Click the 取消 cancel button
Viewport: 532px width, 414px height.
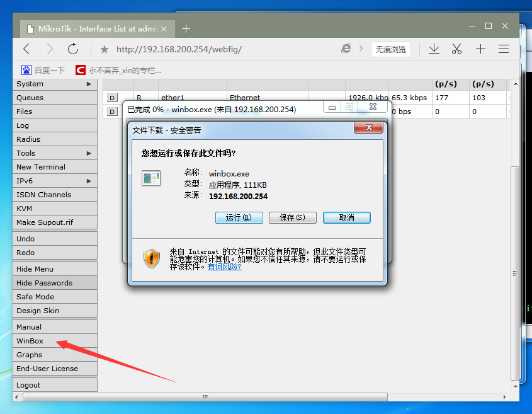point(346,217)
